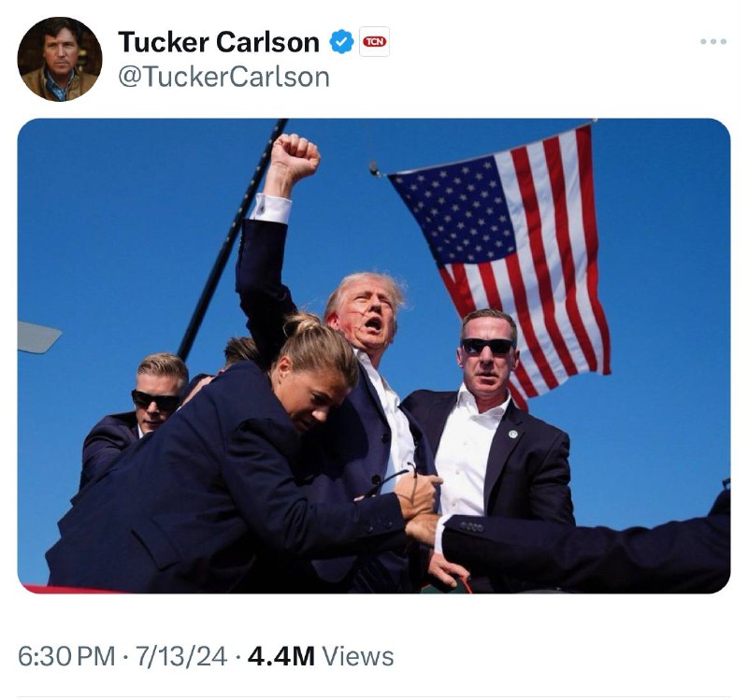Image resolution: width=748 pixels, height=700 pixels.
Task: Click the outstretched arm with sleeve buttons
Action: pos(582,549)
